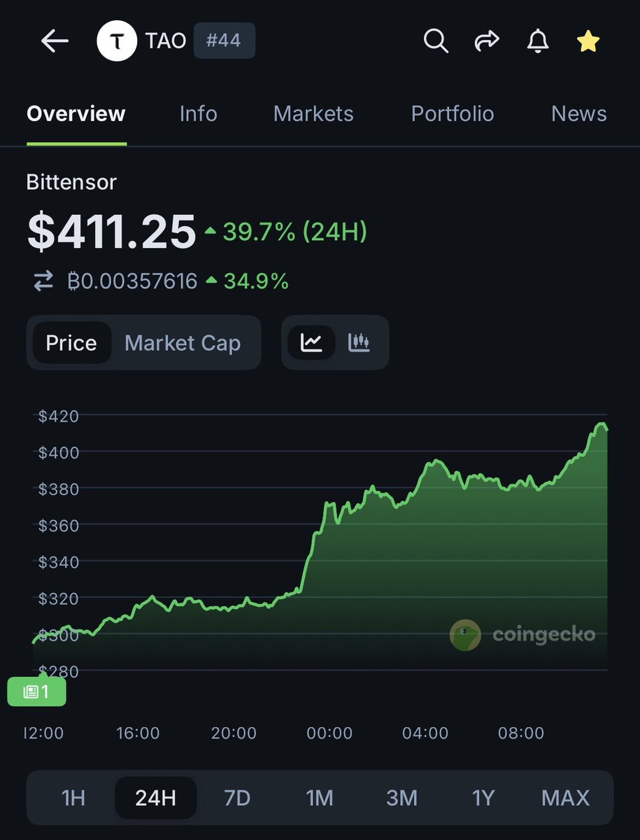Tap the #44 rank badge

(x=224, y=41)
